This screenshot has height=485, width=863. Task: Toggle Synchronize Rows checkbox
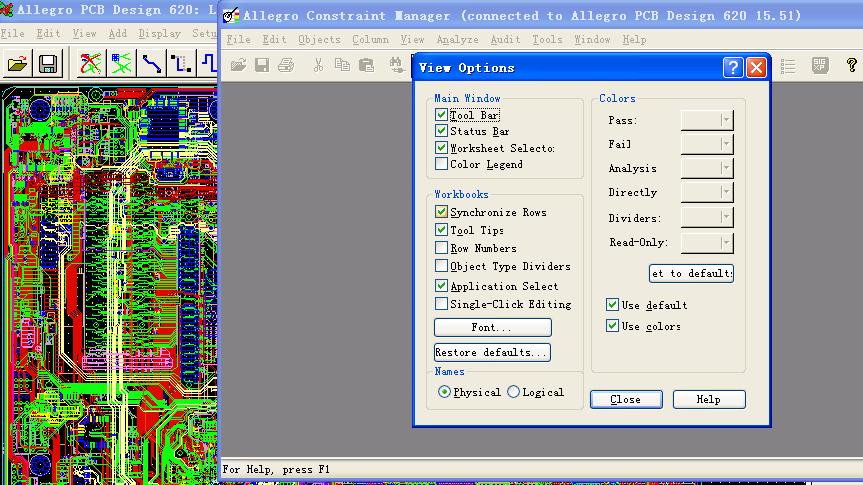(x=441, y=212)
